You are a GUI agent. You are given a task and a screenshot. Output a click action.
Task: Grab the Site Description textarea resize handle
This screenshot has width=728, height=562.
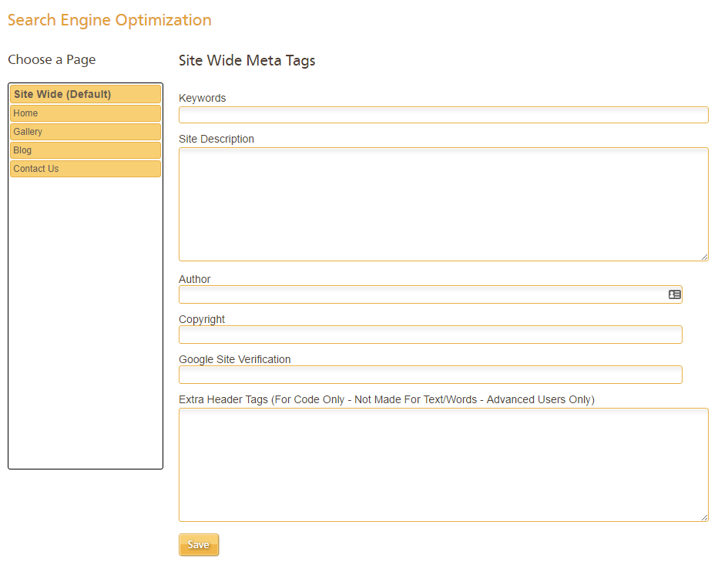tap(704, 257)
